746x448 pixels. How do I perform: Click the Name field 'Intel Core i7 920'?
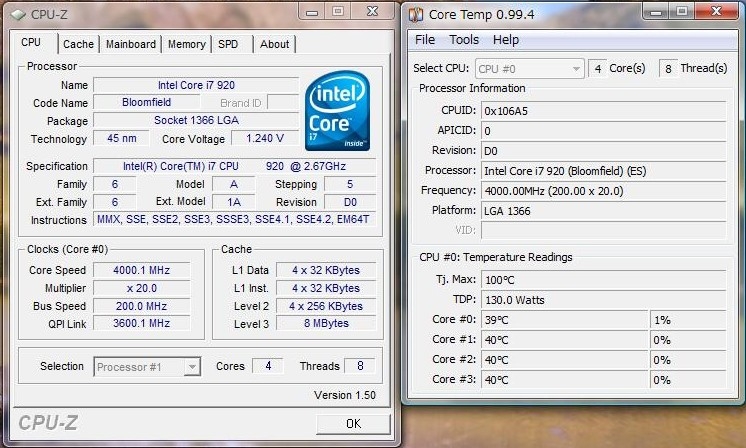(x=196, y=85)
